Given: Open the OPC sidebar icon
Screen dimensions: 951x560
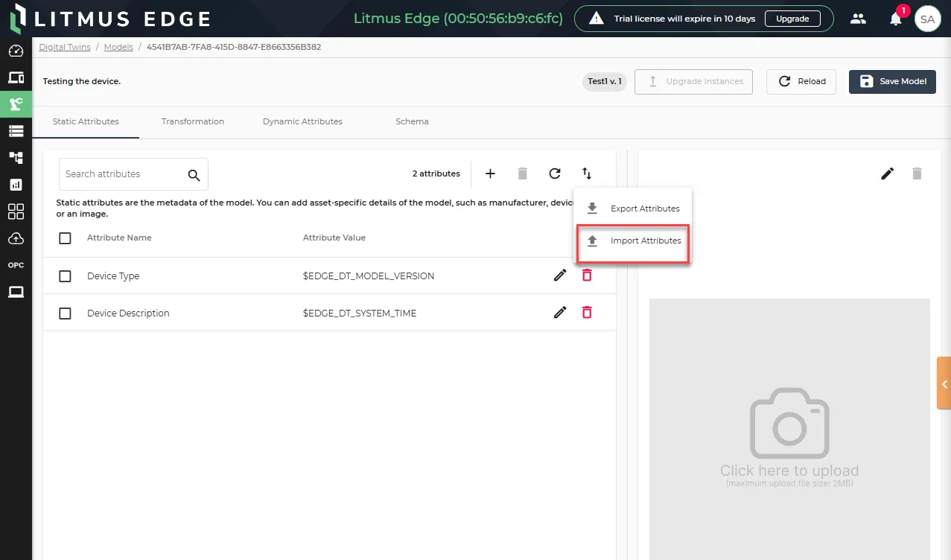Looking at the screenshot, I should [x=16, y=265].
